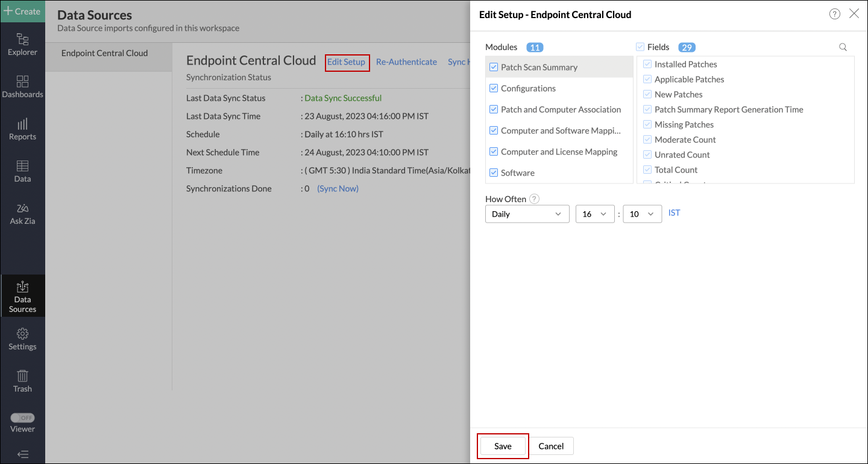This screenshot has height=464, width=868.
Task: Switch to the Re-Authenticate tab
Action: pos(406,62)
